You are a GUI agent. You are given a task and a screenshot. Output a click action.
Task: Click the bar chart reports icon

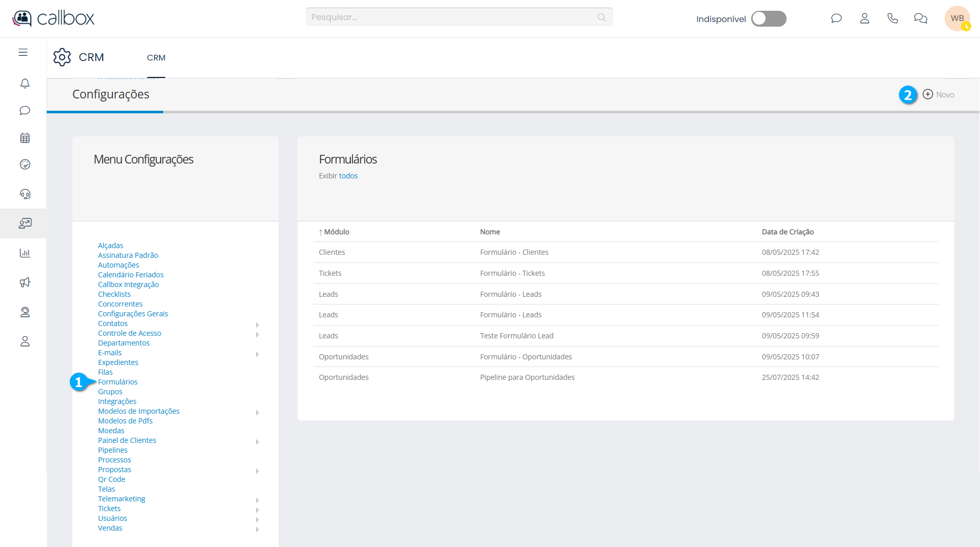(25, 253)
